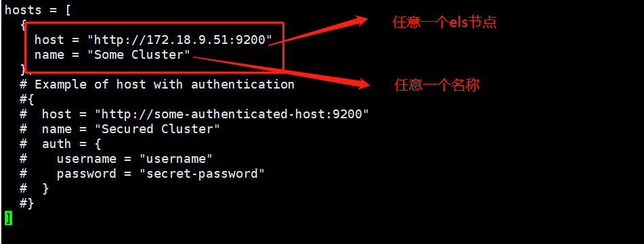Click the "#{" opening comment line
This screenshot has width=644, height=244.
26,99
